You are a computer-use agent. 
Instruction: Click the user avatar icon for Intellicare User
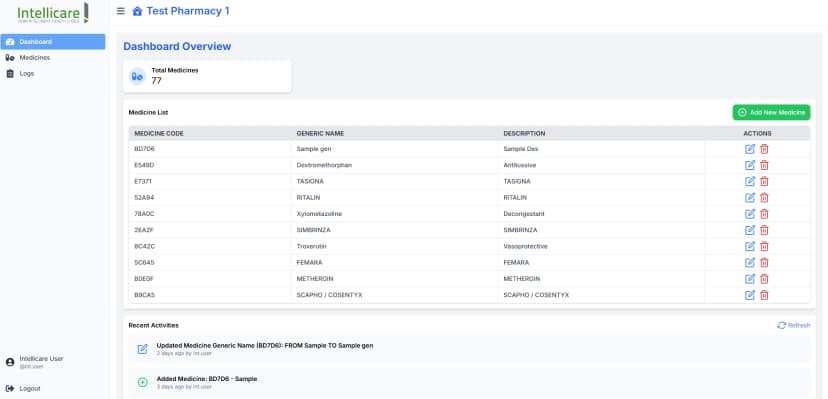(10, 362)
